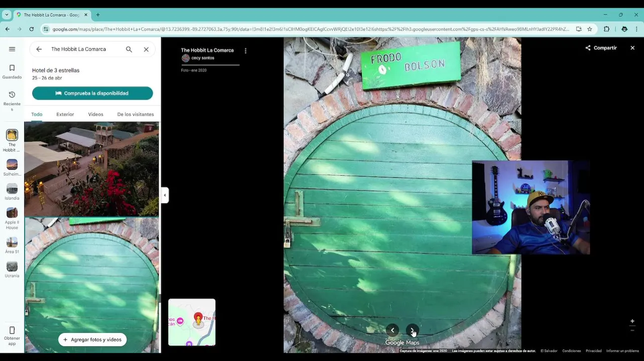The width and height of the screenshot is (644, 361).
Task: Click the search field text
Action: 79,49
